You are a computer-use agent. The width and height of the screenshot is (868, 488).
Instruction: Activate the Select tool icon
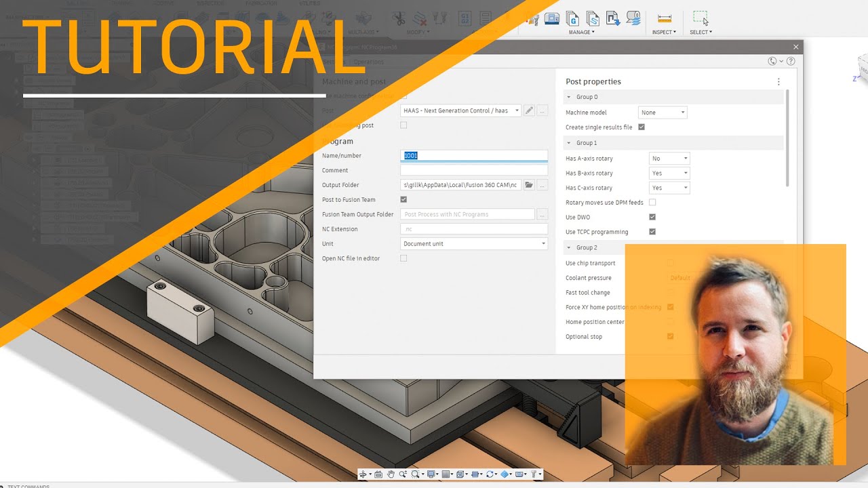pyautogui.click(x=701, y=18)
